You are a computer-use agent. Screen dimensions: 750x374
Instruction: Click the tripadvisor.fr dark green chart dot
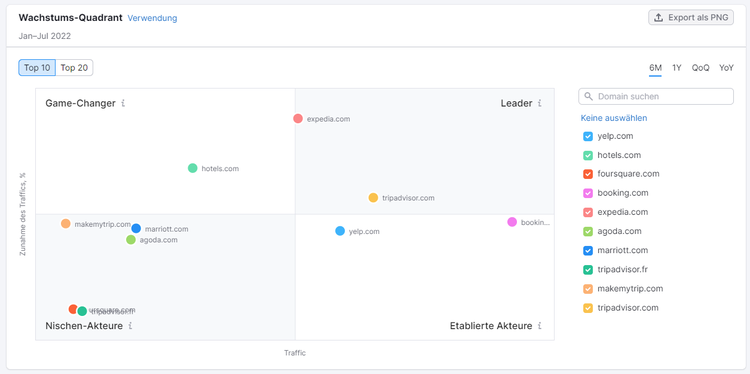coord(82,311)
